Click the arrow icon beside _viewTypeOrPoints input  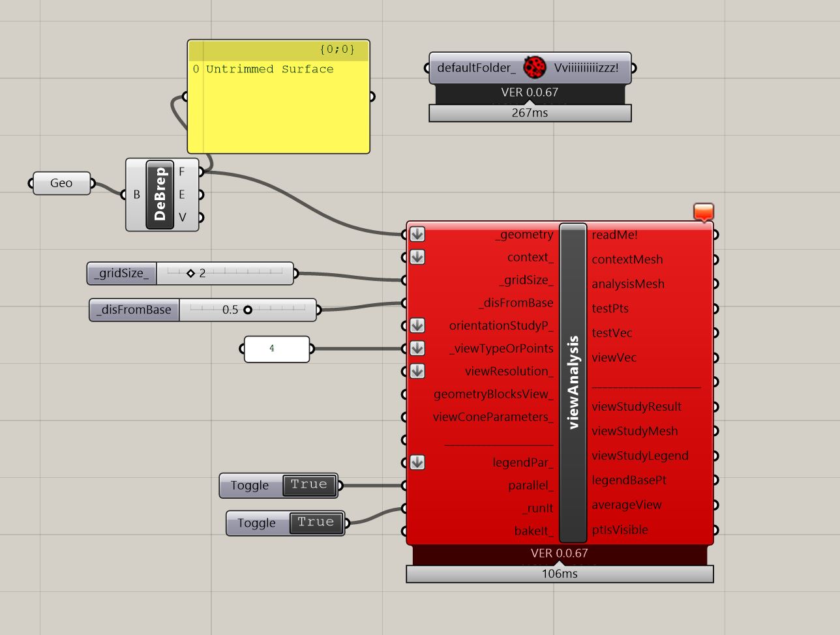[417, 348]
